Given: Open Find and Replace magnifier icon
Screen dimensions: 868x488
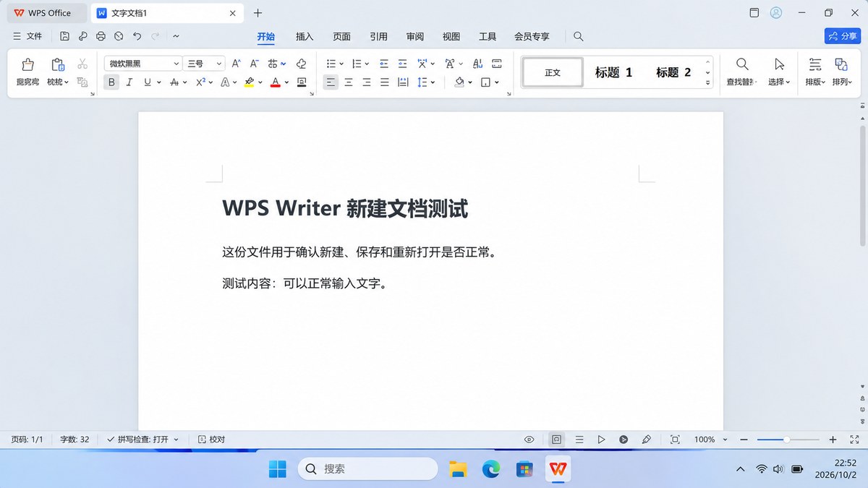Looking at the screenshot, I should (742, 64).
